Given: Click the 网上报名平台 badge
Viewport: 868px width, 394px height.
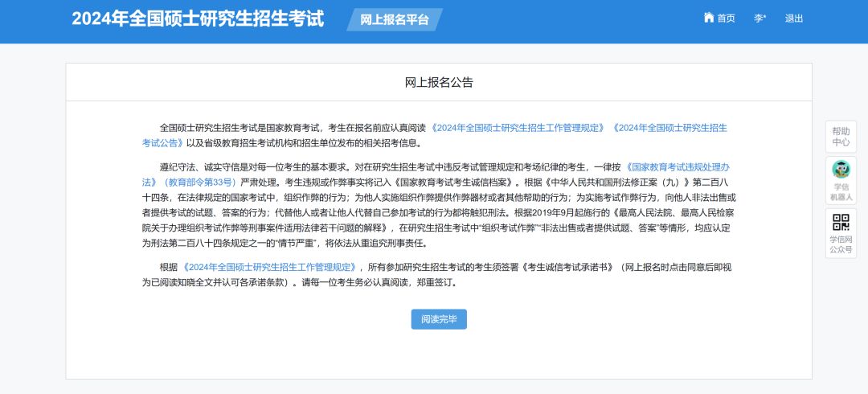Looking at the screenshot, I should (395, 19).
